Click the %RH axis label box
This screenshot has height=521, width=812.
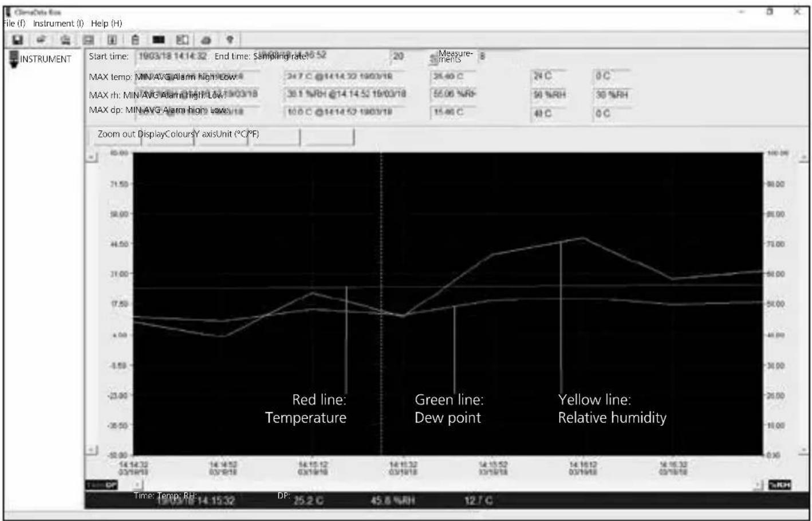(x=779, y=485)
